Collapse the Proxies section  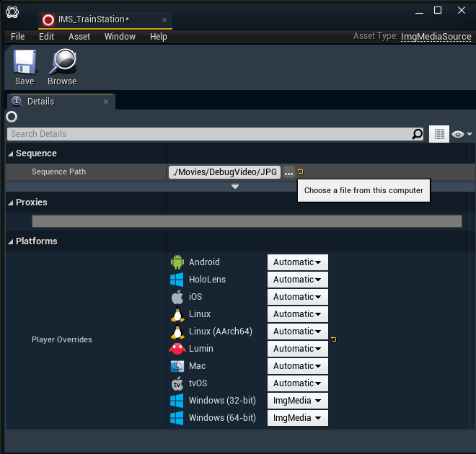[11, 202]
